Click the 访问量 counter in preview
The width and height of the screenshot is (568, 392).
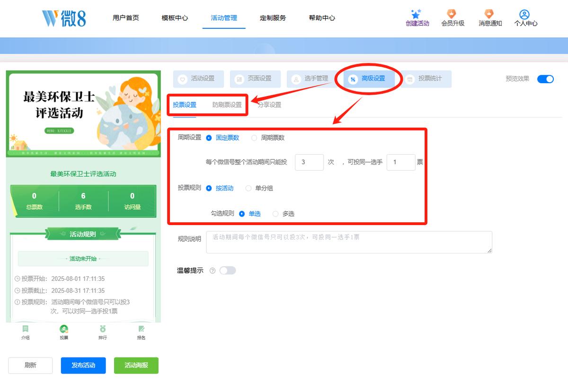click(132, 201)
